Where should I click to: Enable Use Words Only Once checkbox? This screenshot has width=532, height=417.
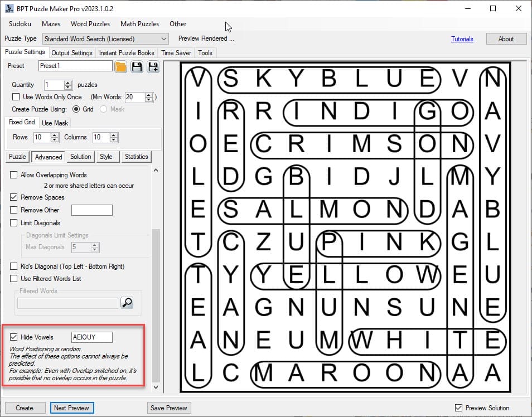pos(16,97)
